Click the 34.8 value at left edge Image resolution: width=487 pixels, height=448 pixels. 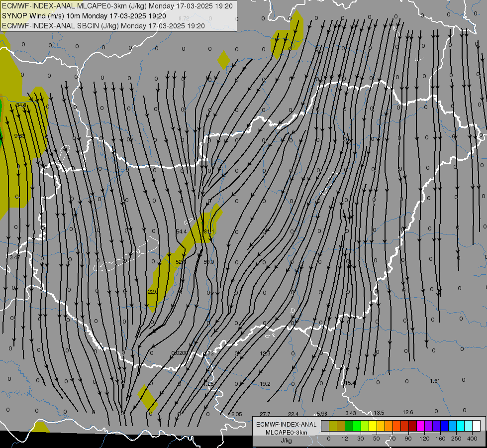(x=21, y=105)
